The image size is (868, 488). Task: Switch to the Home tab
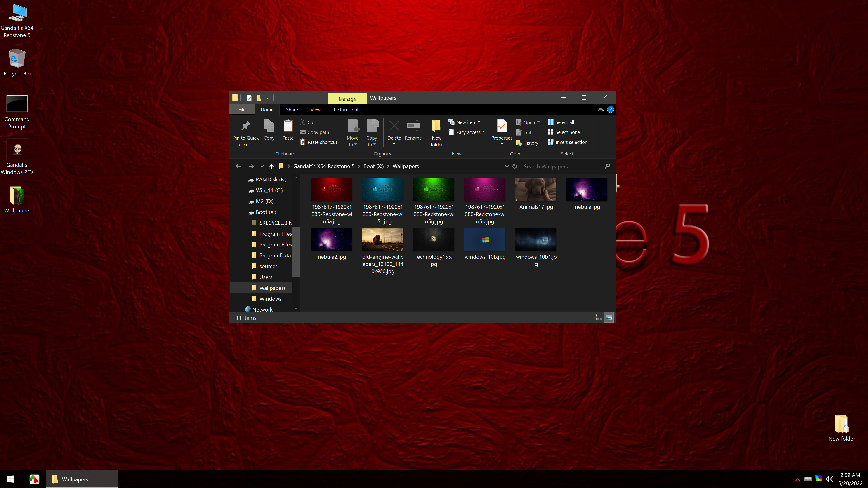point(267,109)
